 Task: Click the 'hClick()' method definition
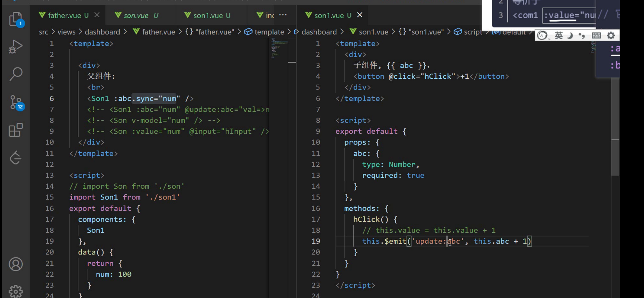pos(371,219)
